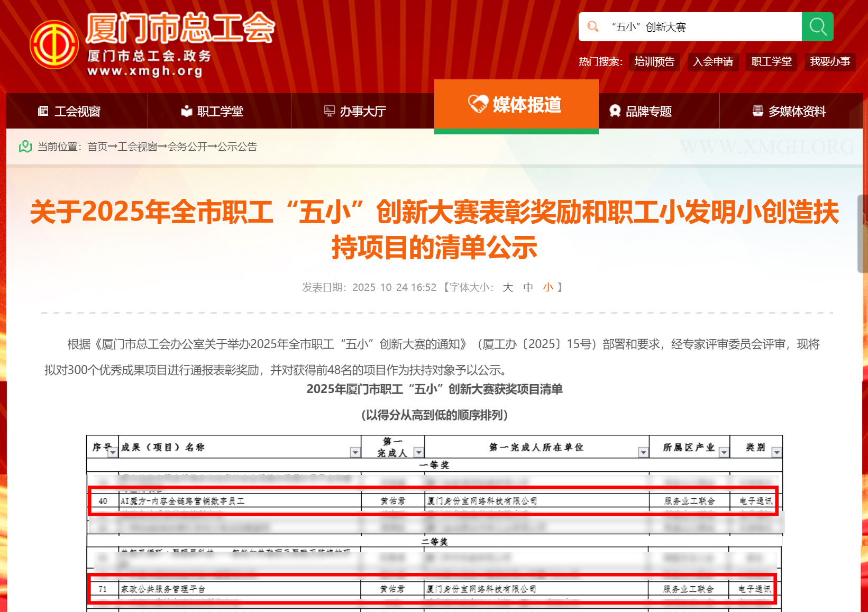Click the handshake heart icon on 媒体报道
868x612 pixels.
pyautogui.click(x=478, y=104)
